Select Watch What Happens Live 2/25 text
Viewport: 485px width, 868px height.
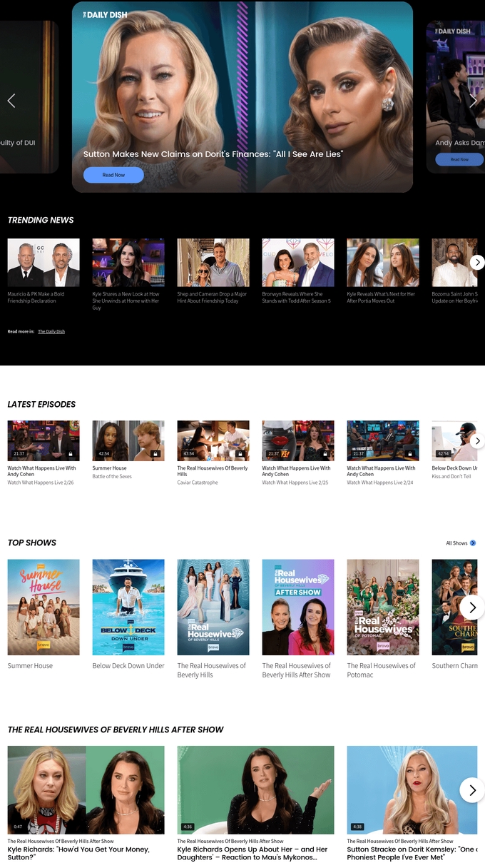[296, 483]
